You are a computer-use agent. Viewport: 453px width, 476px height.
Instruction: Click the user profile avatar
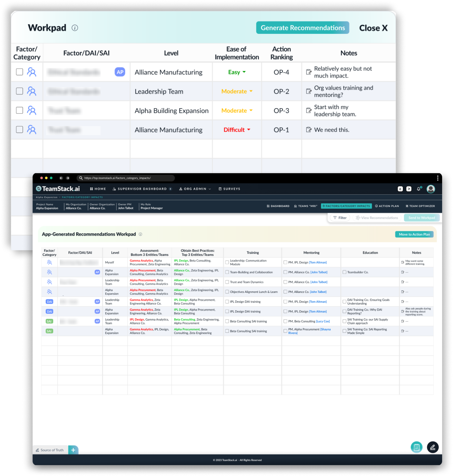coord(431,189)
